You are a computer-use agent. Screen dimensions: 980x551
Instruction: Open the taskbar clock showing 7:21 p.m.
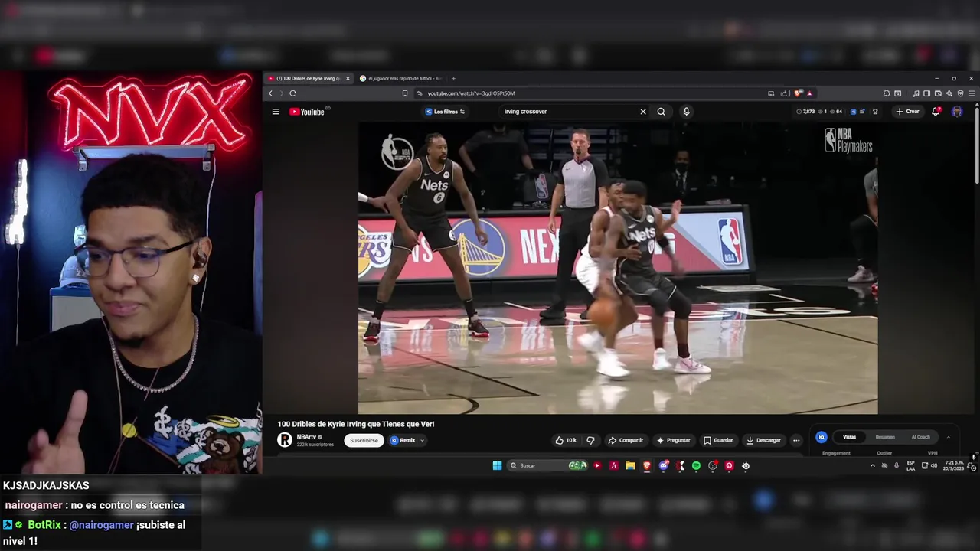tap(954, 465)
